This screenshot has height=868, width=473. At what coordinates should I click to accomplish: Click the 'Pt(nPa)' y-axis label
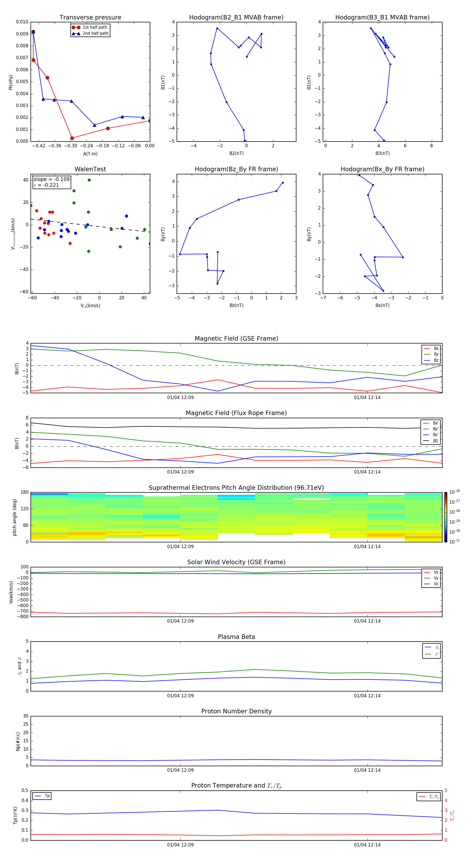click(x=11, y=82)
